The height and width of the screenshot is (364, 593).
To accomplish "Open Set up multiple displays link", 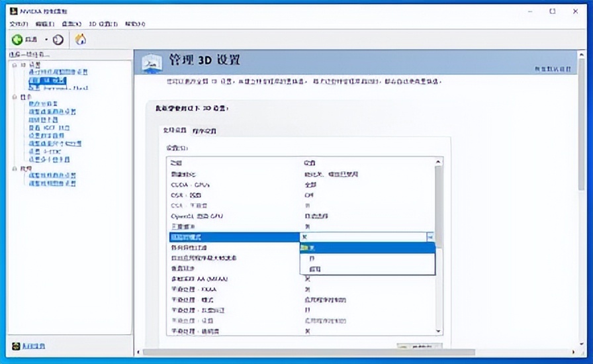I will tap(49, 159).
